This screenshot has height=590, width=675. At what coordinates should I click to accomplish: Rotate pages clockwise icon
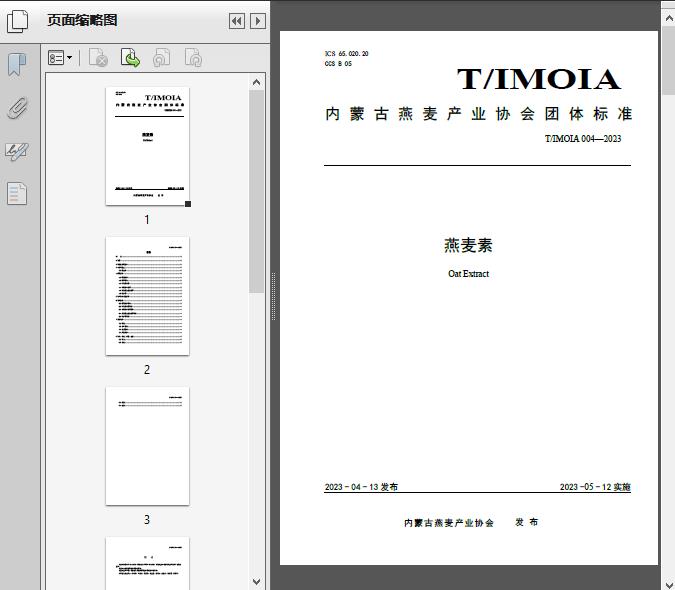(193, 58)
